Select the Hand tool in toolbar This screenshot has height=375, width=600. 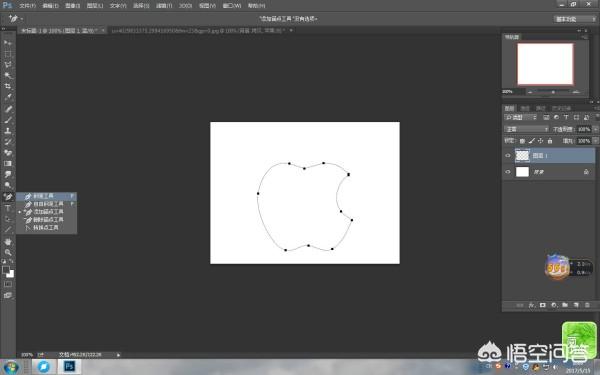8,241
